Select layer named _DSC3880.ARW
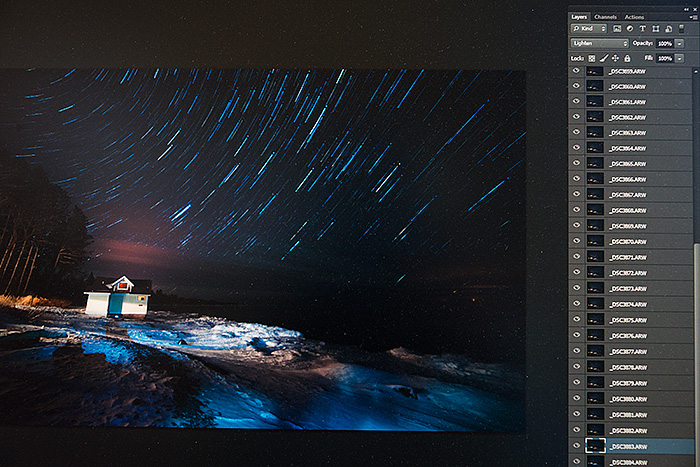Screen dimensions: 700x467 pyautogui.click(x=628, y=399)
